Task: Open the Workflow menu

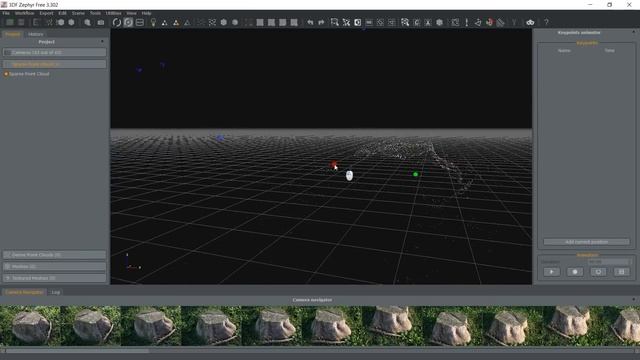Action: point(24,13)
